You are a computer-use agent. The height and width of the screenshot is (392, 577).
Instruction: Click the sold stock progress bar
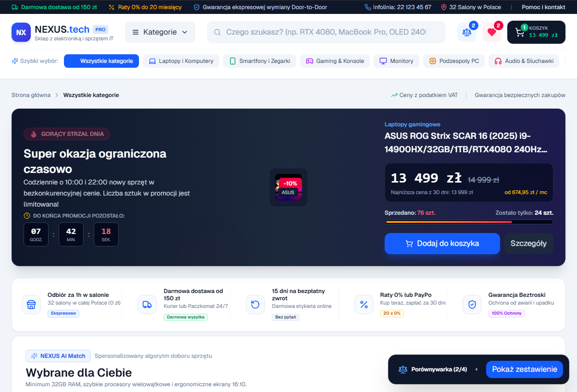469,222
